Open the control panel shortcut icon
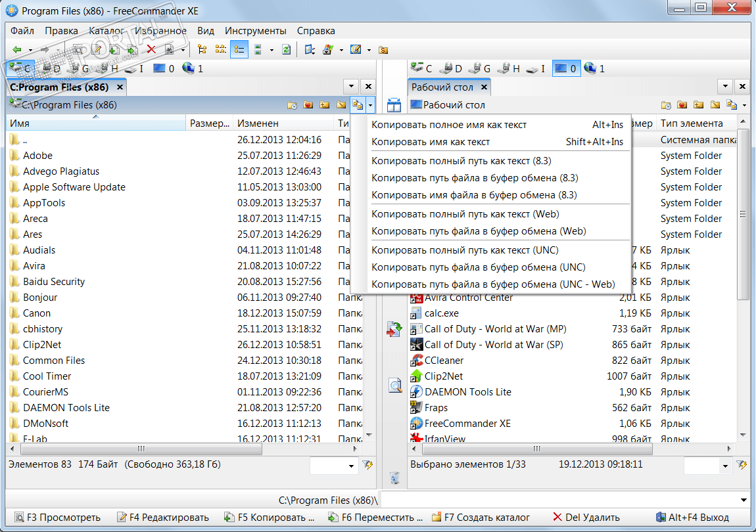The image size is (756, 532). pyautogui.click(x=310, y=50)
